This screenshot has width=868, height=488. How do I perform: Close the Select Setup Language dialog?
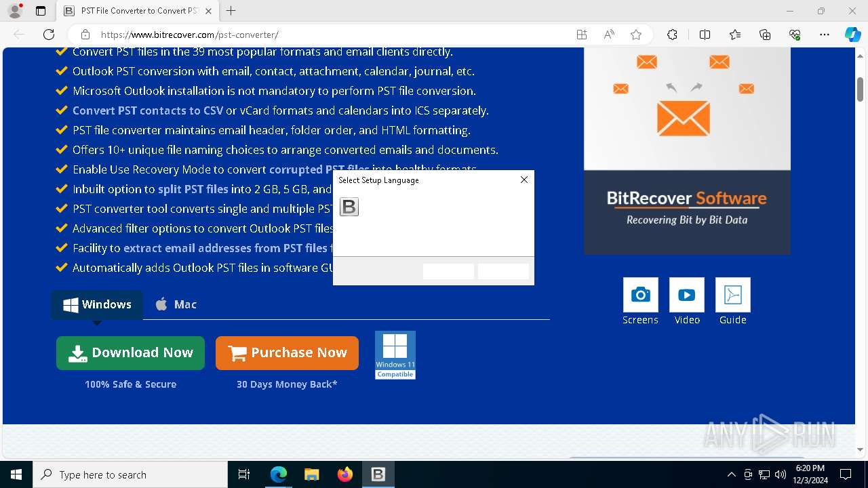coord(524,180)
